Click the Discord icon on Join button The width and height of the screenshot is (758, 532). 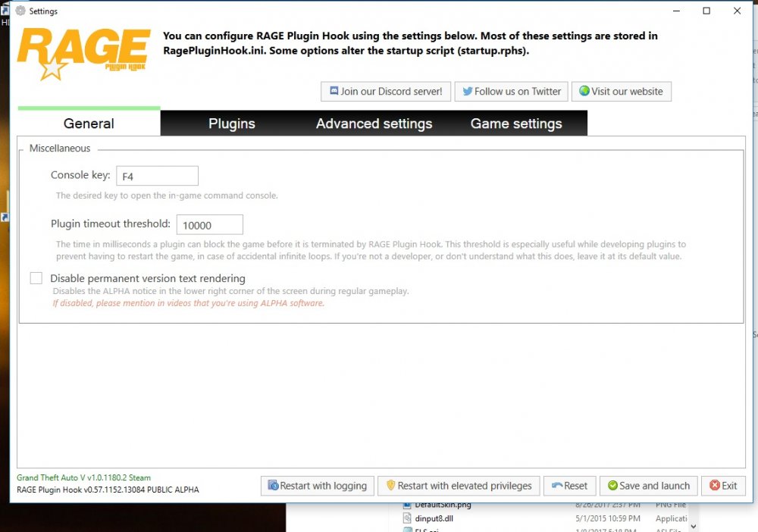coord(334,91)
